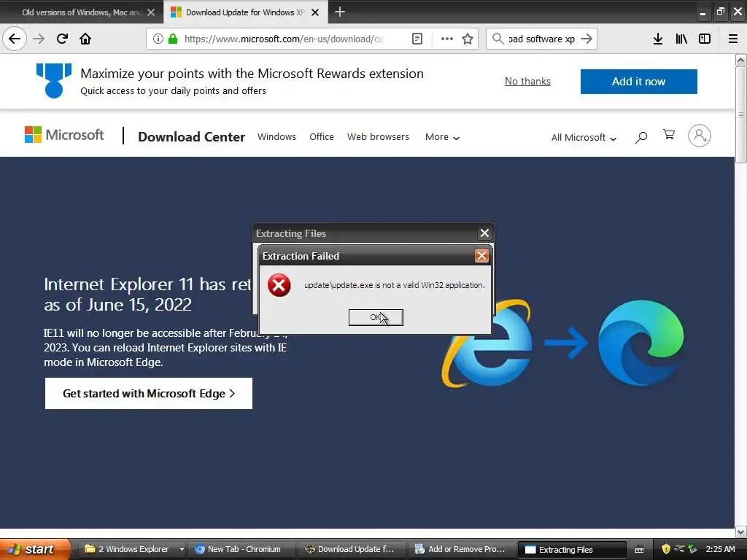The width and height of the screenshot is (747, 560).
Task: Click the green secure padlock icon
Action: tap(173, 39)
